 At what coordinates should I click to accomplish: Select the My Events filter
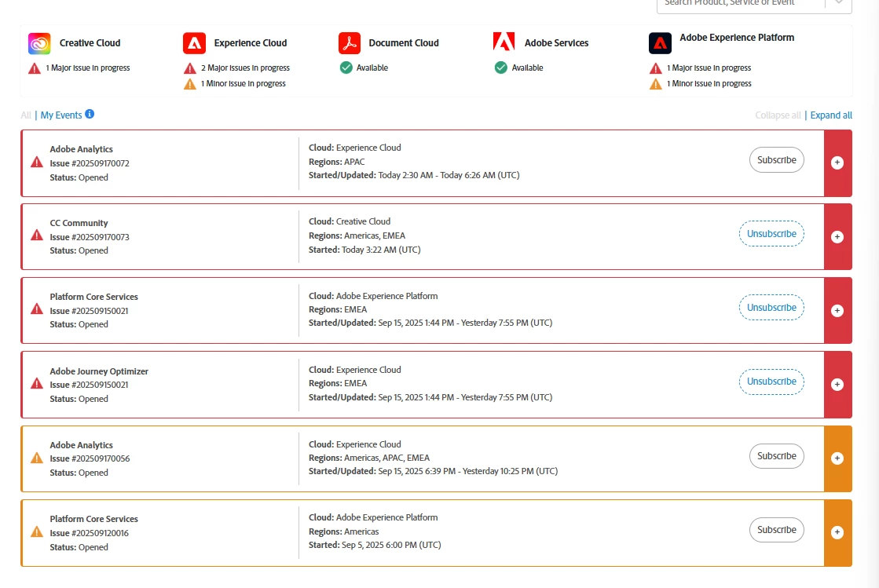tap(61, 115)
